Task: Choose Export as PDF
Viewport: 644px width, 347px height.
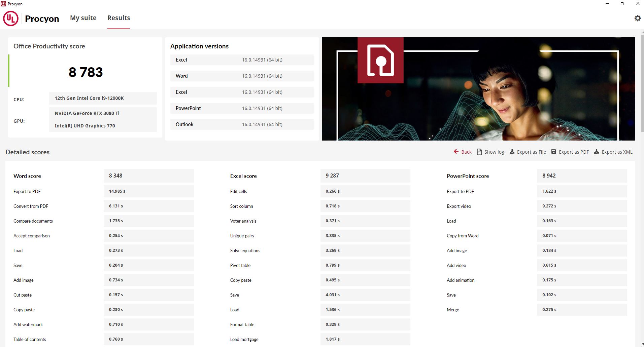Action: point(574,152)
